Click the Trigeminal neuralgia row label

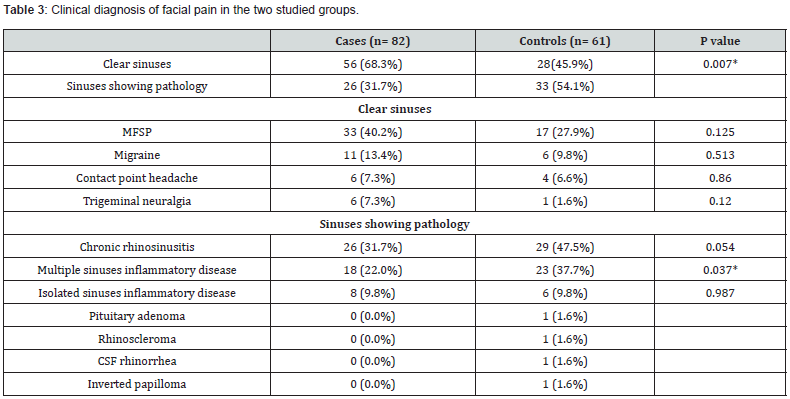point(137,201)
